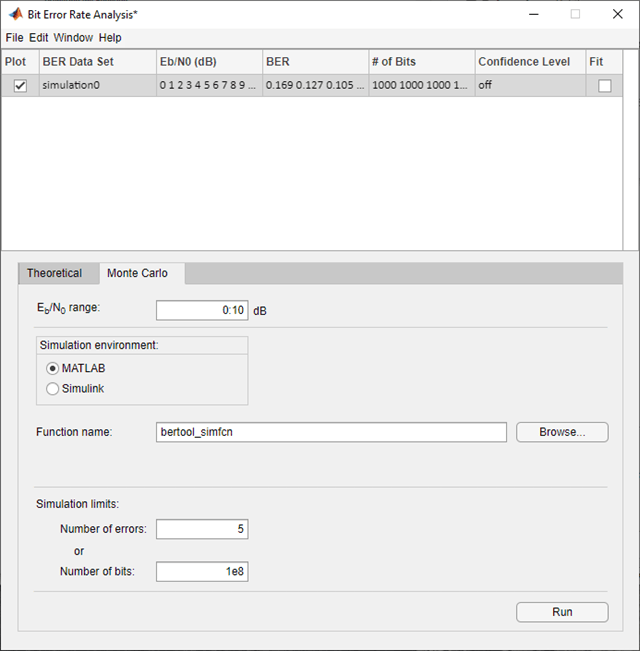The image size is (640, 651).
Task: Click the Browse... button
Action: point(562,432)
